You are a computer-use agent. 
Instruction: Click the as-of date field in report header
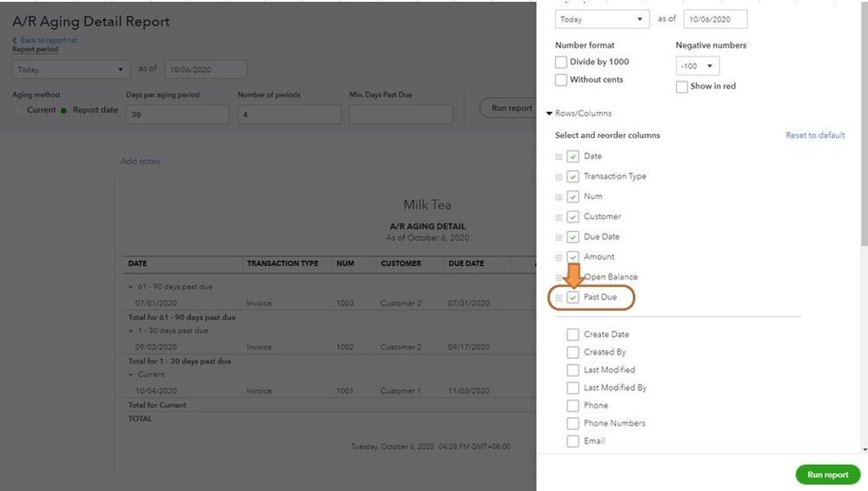coord(205,70)
